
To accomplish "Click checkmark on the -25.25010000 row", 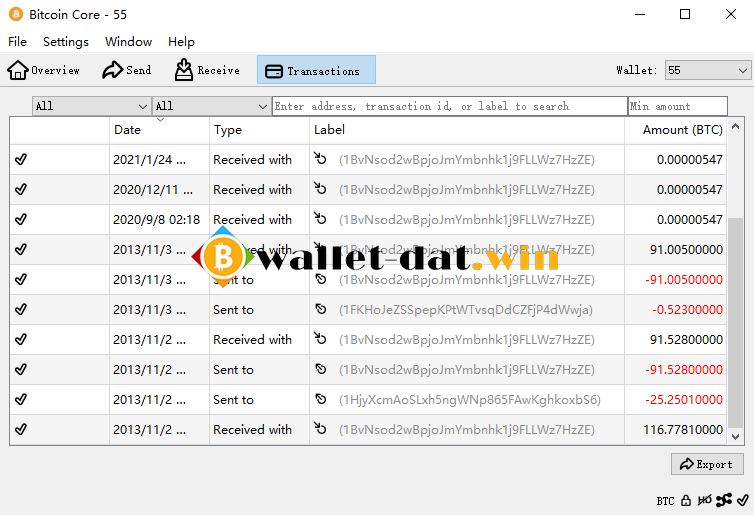I will 21,399.
